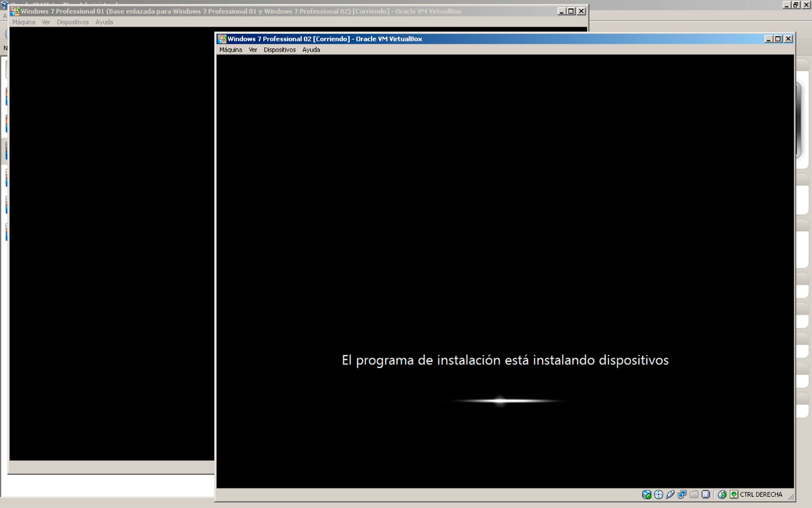Click resize grip of Windows 7 Professional 02 window
The image size is (812, 508).
tap(789, 497)
